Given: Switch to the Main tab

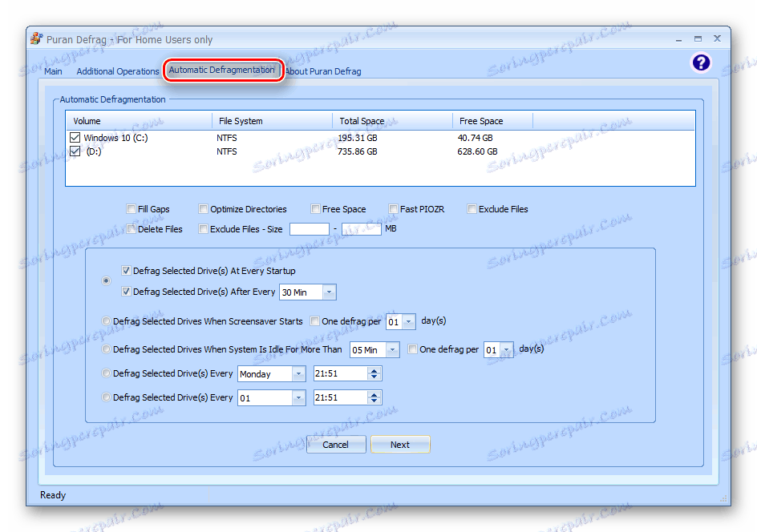Looking at the screenshot, I should [x=53, y=71].
